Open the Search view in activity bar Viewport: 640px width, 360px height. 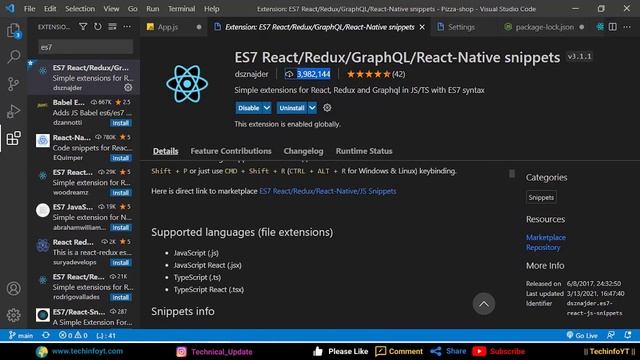(13, 57)
